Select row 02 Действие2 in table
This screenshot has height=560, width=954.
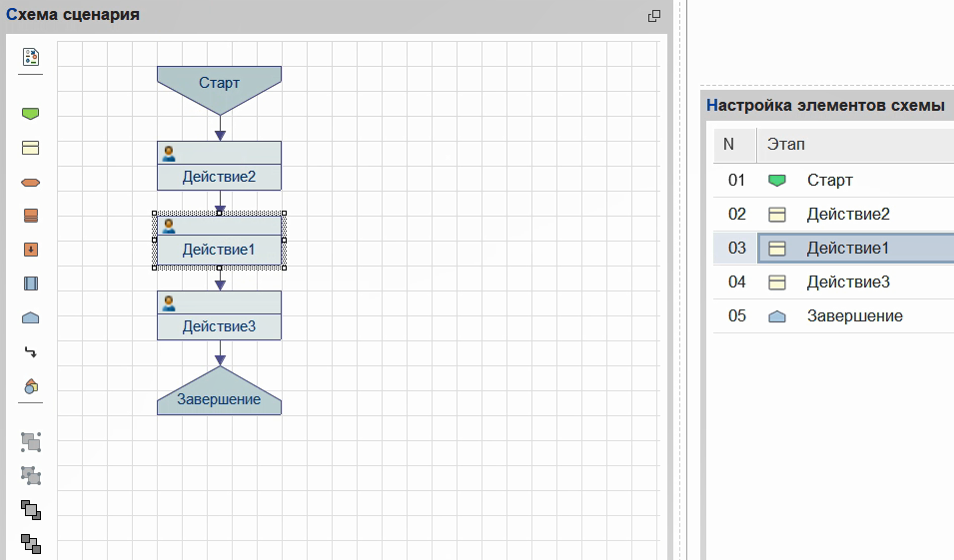click(x=833, y=214)
